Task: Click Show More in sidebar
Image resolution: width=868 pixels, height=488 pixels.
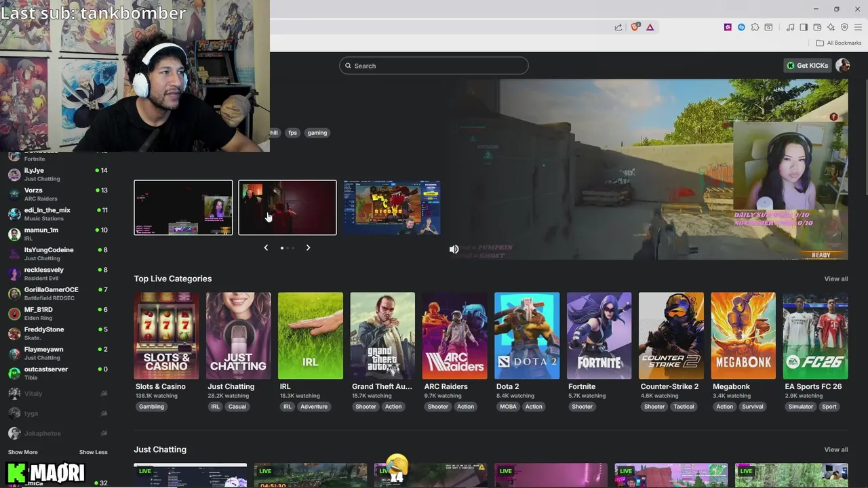Action: 23,452
